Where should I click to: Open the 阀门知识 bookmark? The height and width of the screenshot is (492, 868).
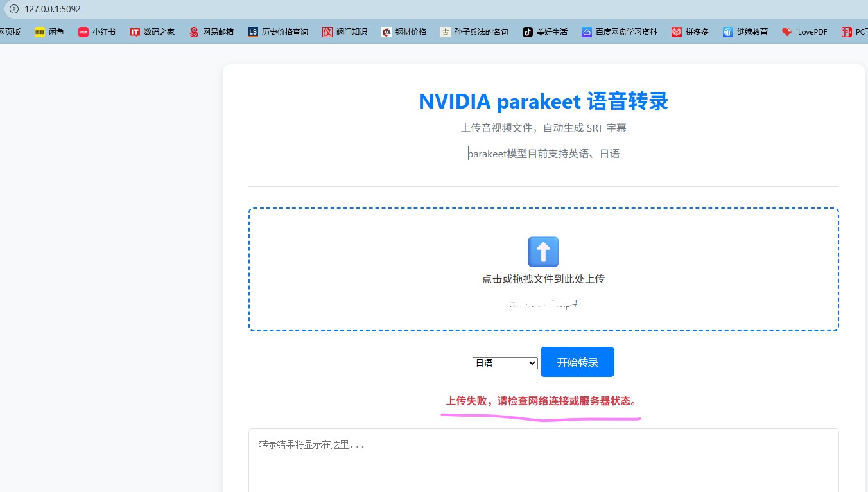[x=345, y=31]
